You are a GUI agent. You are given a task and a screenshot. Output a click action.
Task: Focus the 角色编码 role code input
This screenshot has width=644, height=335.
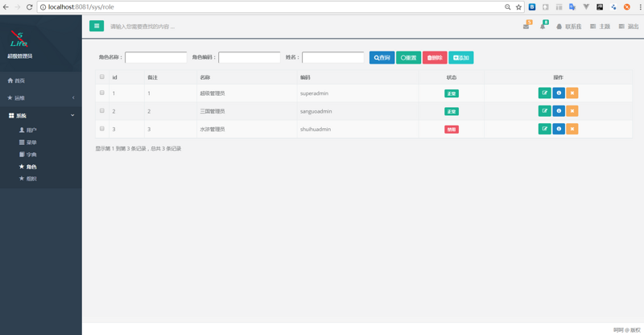(x=250, y=57)
